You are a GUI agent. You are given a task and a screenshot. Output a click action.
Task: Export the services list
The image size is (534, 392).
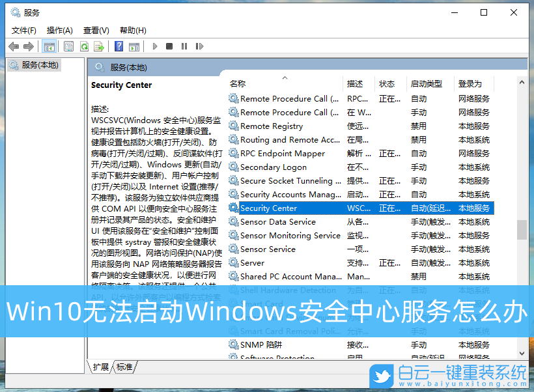99,46
